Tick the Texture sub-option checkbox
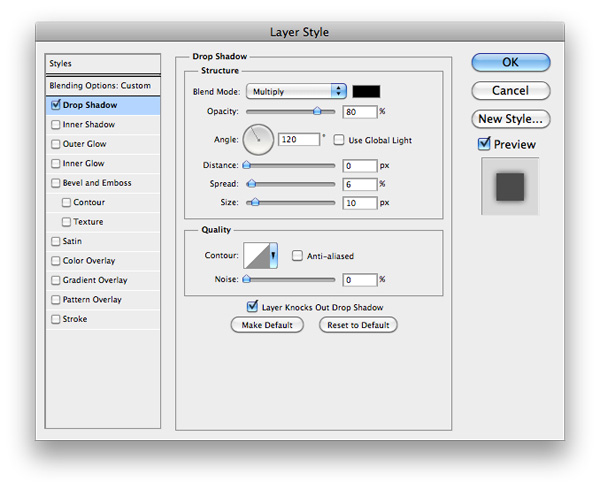 click(66, 222)
